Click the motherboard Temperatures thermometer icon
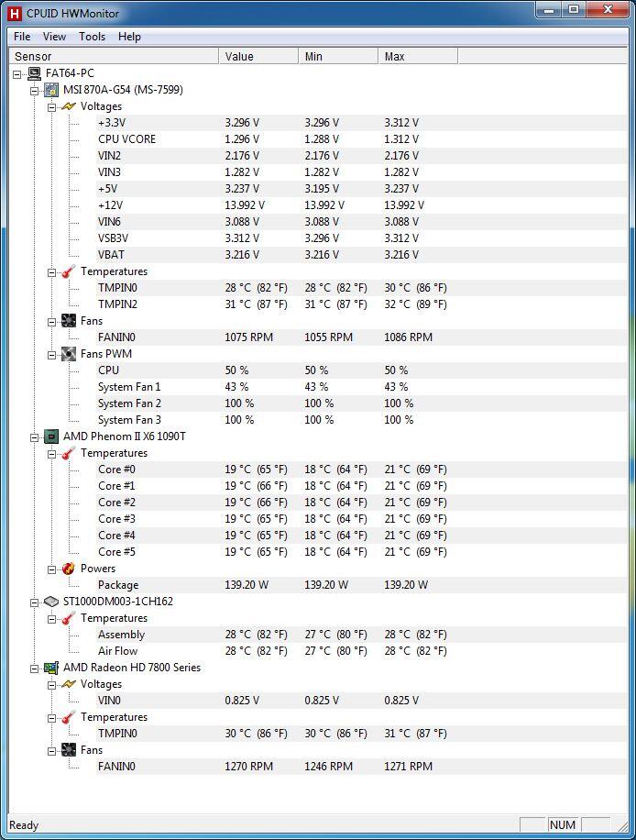636x840 pixels. pos(69,271)
